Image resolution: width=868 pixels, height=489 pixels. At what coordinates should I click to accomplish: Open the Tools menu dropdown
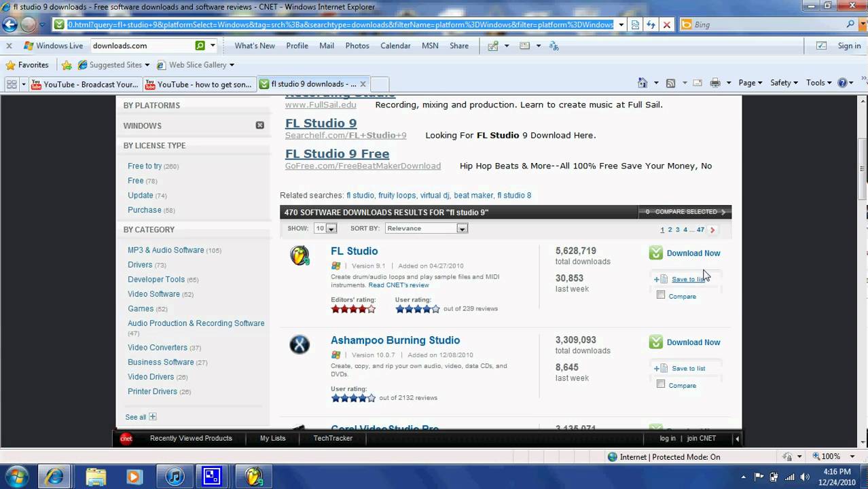click(818, 83)
